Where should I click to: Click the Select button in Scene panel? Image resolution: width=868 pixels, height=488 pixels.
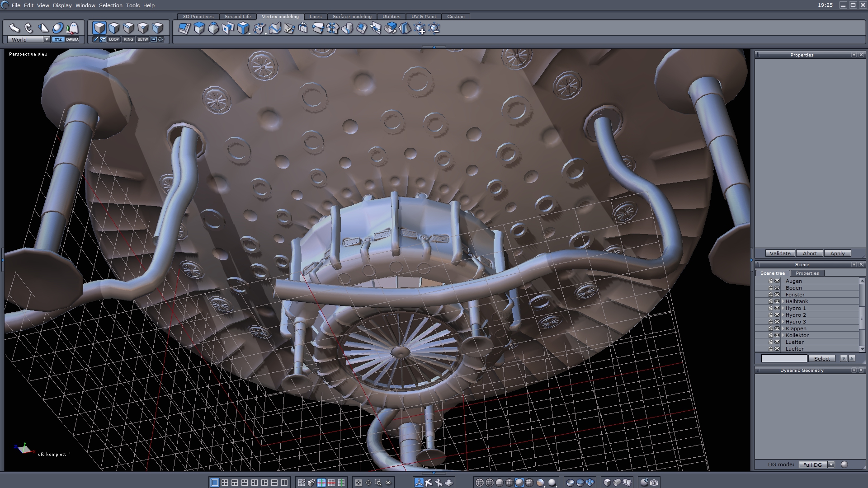pos(822,358)
